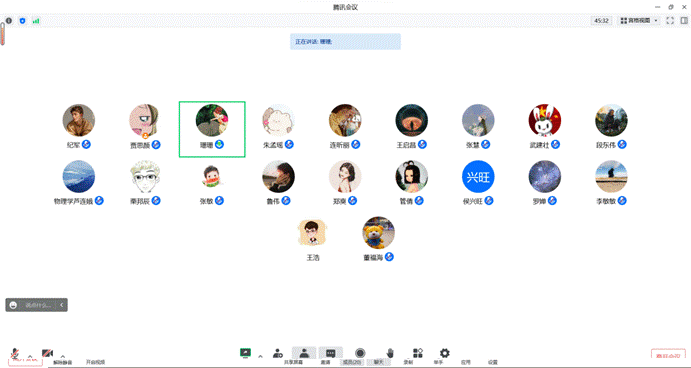
Task: Select 珊珊's highlighted avatar
Action: [x=212, y=120]
